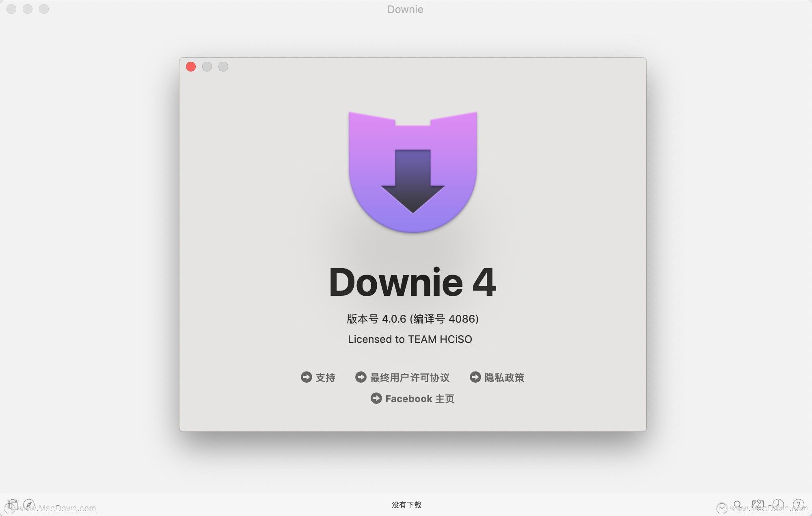The width and height of the screenshot is (812, 516).
Task: Click the magnifying glass search icon
Action: click(x=738, y=505)
